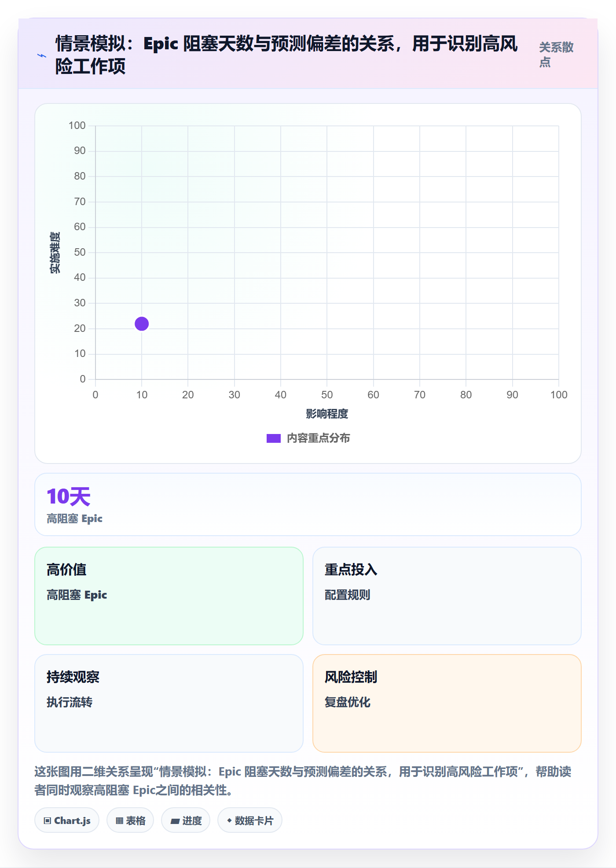Open the 重点投入 quadrant card
This screenshot has width=616, height=868.
click(x=447, y=596)
